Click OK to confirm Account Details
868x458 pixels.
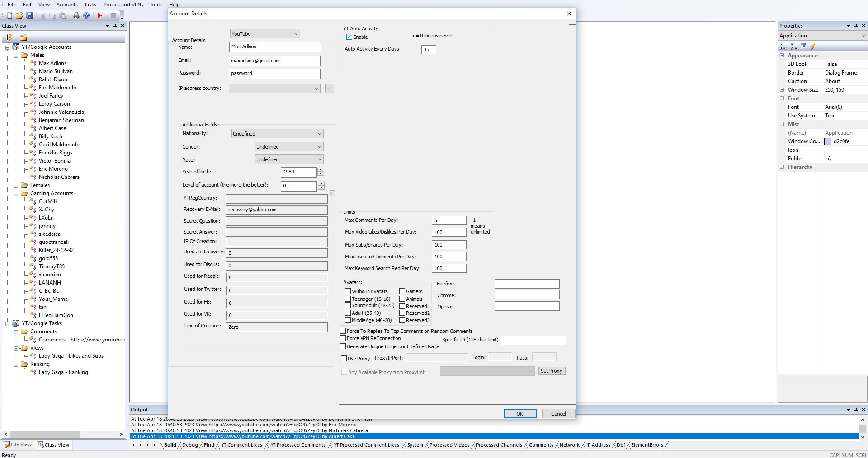point(520,413)
